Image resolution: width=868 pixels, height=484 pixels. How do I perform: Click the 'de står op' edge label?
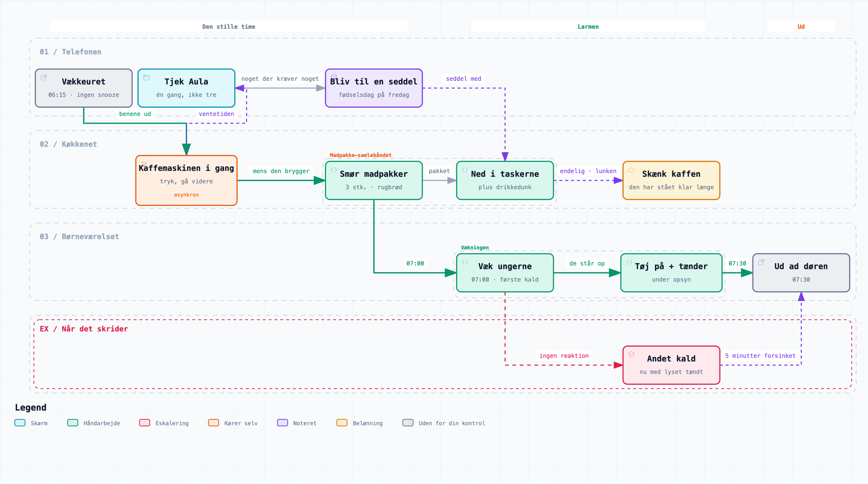(587, 264)
